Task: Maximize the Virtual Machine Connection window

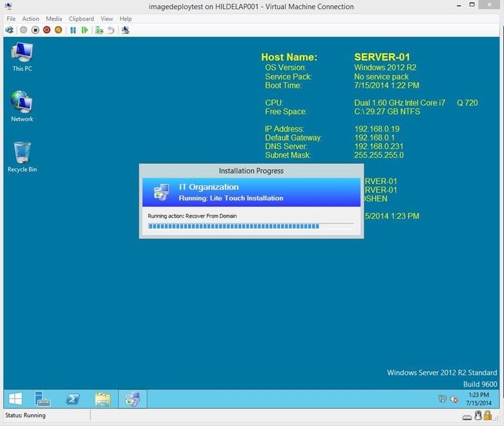Action: pyautogui.click(x=472, y=5)
